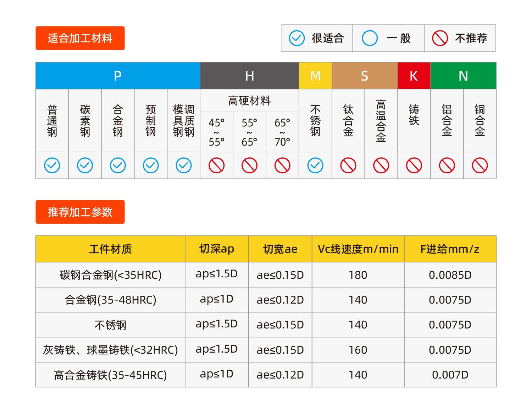Select the green N category header
Viewport: 532px width, 419px height.
point(463,76)
